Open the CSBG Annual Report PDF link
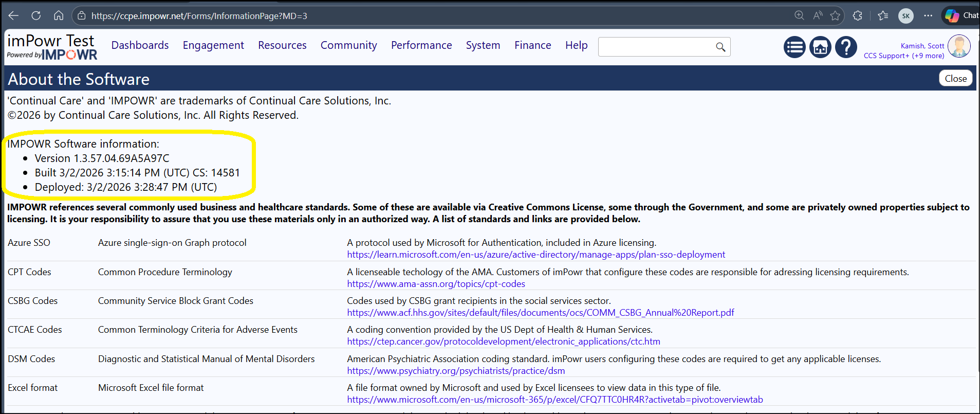Viewport: 980px width, 414px height. pos(541,313)
